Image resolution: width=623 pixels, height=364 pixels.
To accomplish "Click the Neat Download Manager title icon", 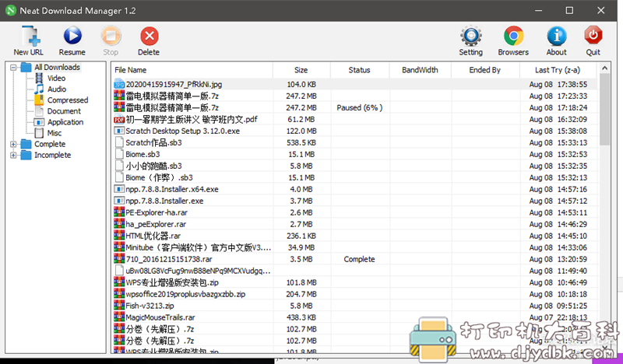I will coord(11,11).
